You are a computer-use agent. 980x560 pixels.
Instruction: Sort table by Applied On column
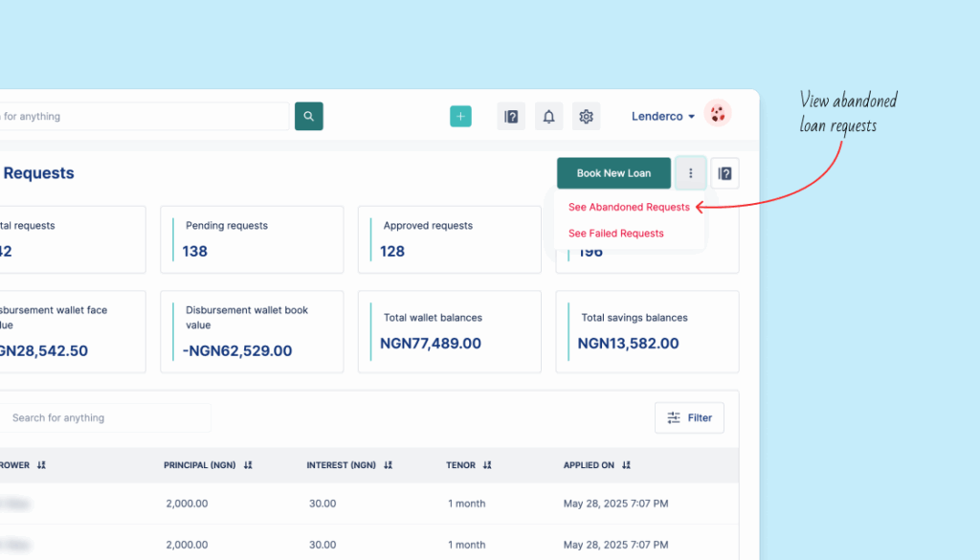tap(626, 465)
